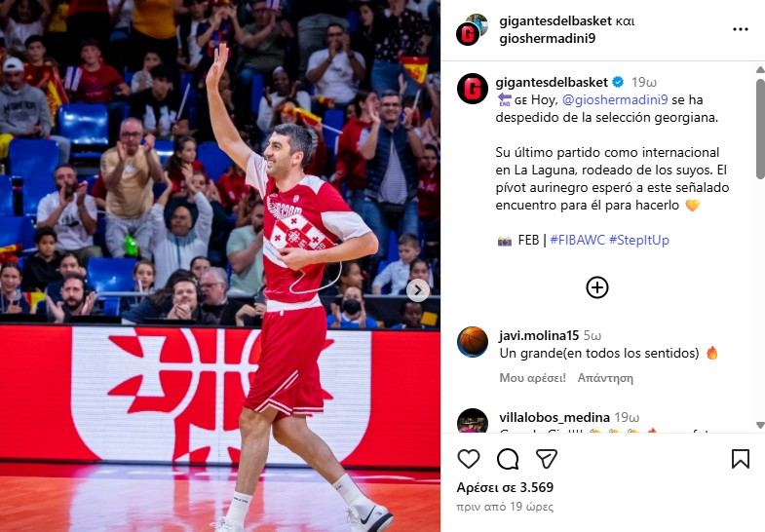Click the comments scrollbar thumb
765x532 pixels.
(x=760, y=128)
